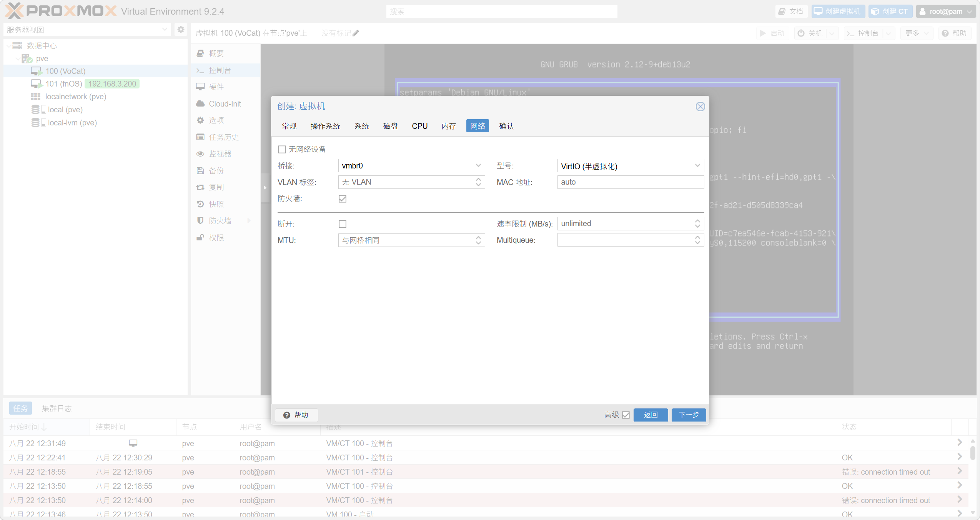The image size is (980, 520).
Task: Open the 权限 permissions panel
Action: click(226, 238)
